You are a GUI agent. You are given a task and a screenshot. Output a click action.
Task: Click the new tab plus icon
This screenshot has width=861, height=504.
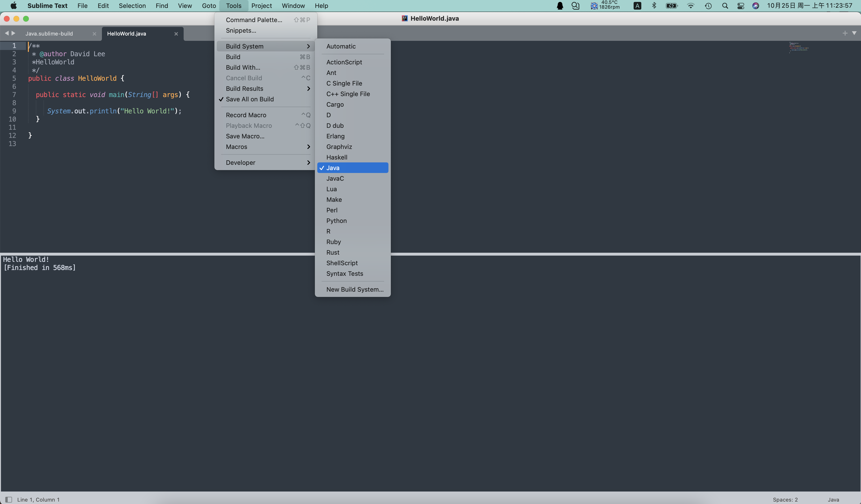[845, 33]
